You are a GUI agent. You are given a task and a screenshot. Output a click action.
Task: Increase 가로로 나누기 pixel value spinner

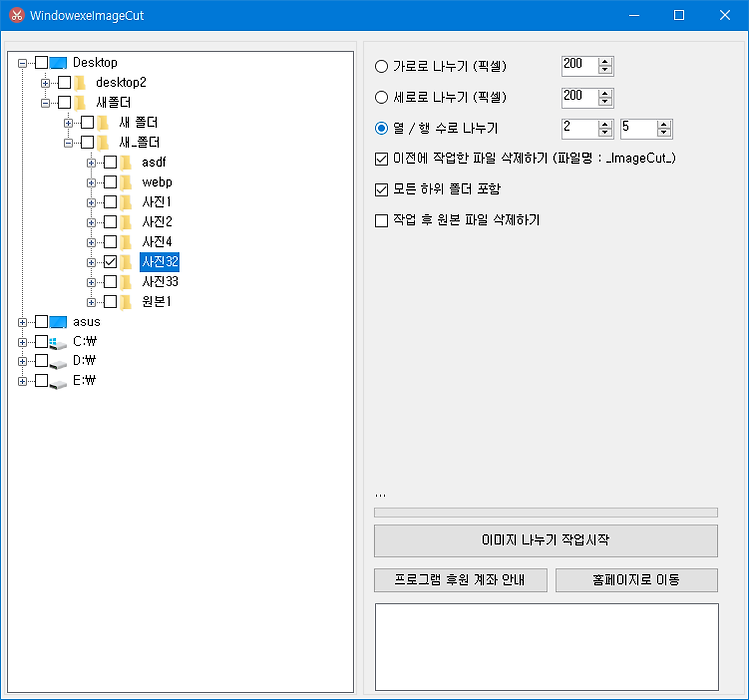tap(605, 62)
